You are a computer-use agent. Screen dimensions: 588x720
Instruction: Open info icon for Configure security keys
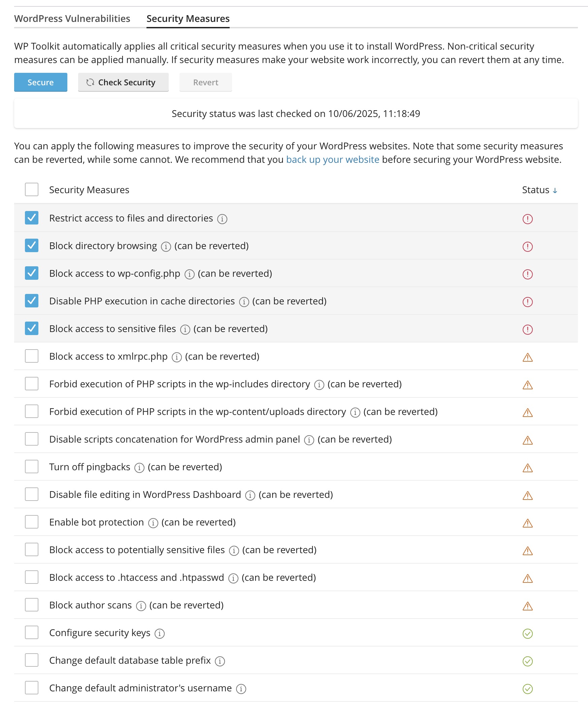point(160,634)
